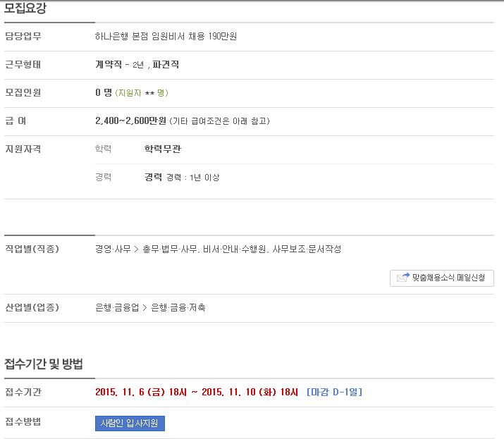The image size is (504, 439).
Task: Click the 2,400~2,600만원 salary text
Action: tap(130, 120)
